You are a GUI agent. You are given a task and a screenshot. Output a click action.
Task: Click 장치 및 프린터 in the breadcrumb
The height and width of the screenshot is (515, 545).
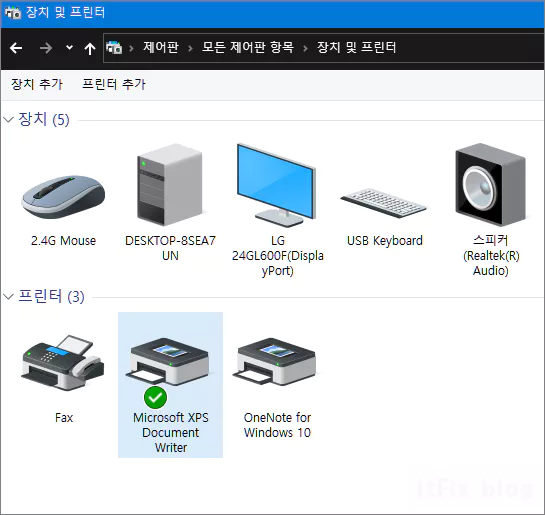pos(356,48)
